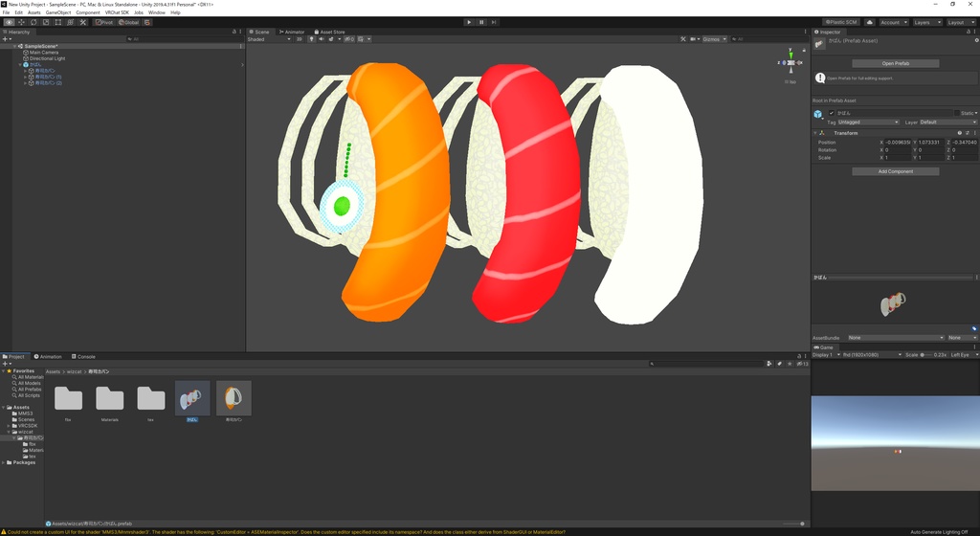Expand the 寿司カバン (1) object
The height and width of the screenshot is (536, 980).
tap(26, 77)
